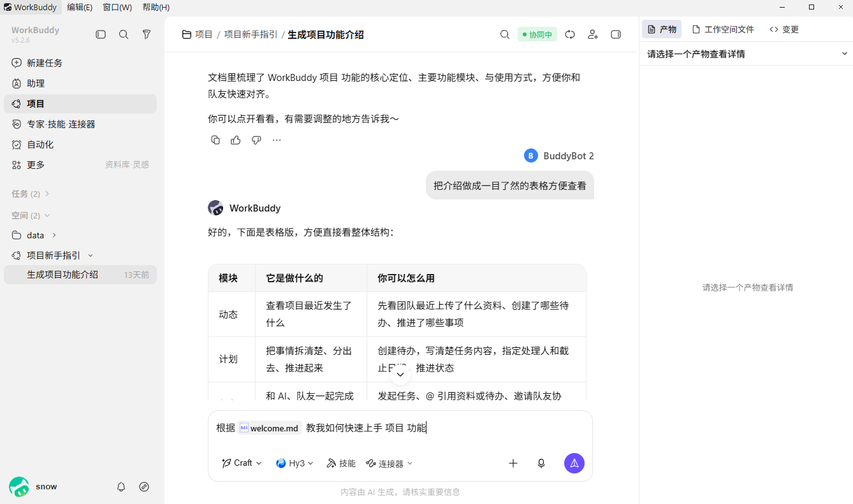Image resolution: width=853 pixels, height=504 pixels.
Task: Add attachment with plus icon
Action: tap(513, 463)
